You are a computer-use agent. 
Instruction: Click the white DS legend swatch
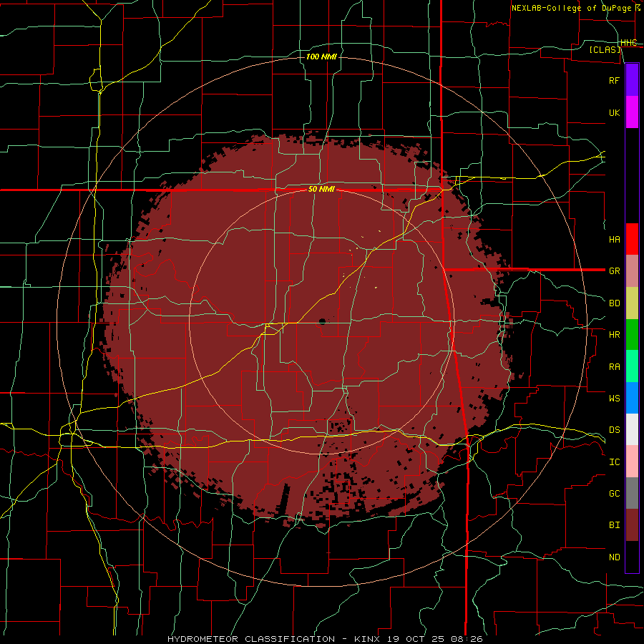click(632, 429)
